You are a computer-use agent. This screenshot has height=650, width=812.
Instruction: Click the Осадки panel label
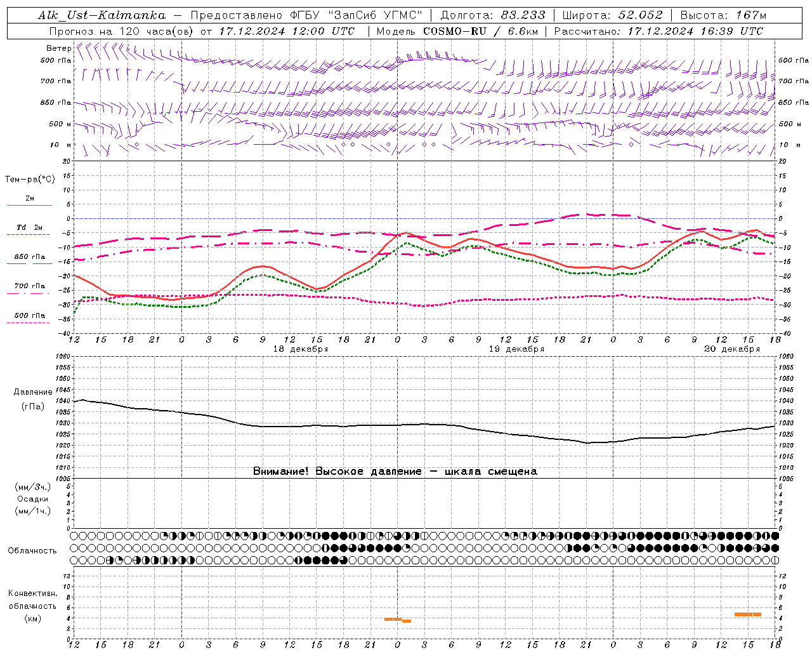tap(33, 499)
